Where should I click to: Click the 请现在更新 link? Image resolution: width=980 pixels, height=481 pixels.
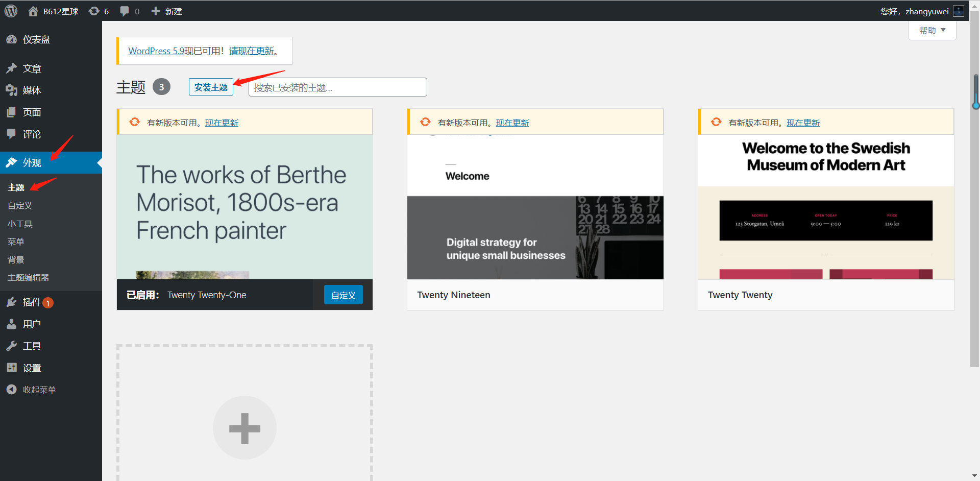coord(252,51)
